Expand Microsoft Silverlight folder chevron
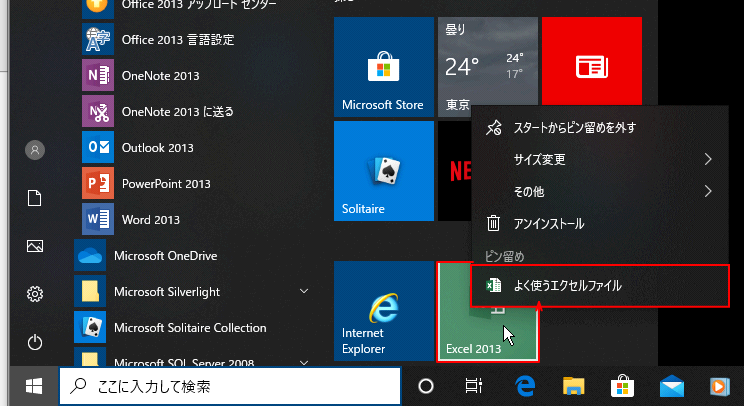The height and width of the screenshot is (406, 744). [x=304, y=291]
